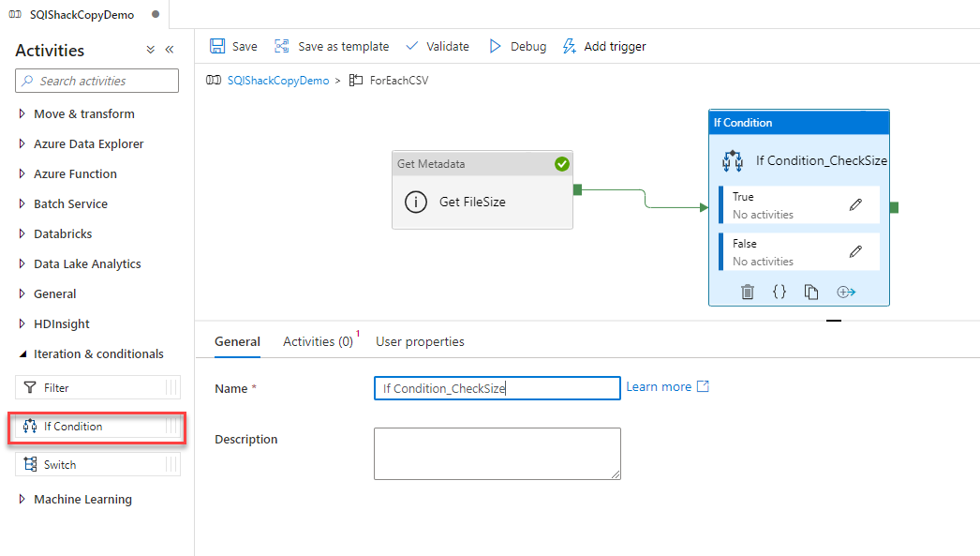Click the delete trash icon on If Condition
The height and width of the screenshot is (556, 980).
click(748, 292)
